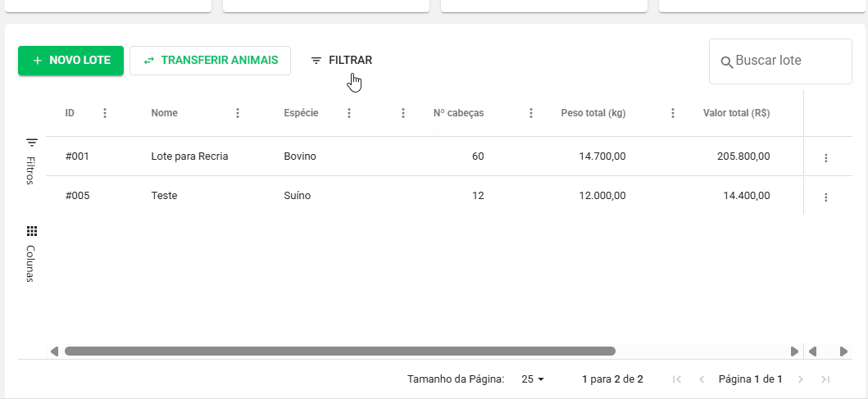Expand the Colunas side panel
The width and height of the screenshot is (868, 399).
click(x=31, y=253)
